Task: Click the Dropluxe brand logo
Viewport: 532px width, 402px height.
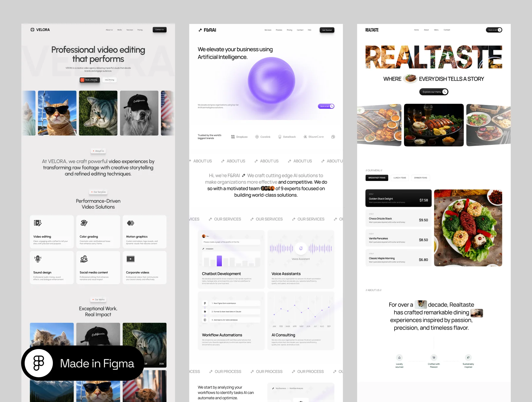Action: coord(239,137)
